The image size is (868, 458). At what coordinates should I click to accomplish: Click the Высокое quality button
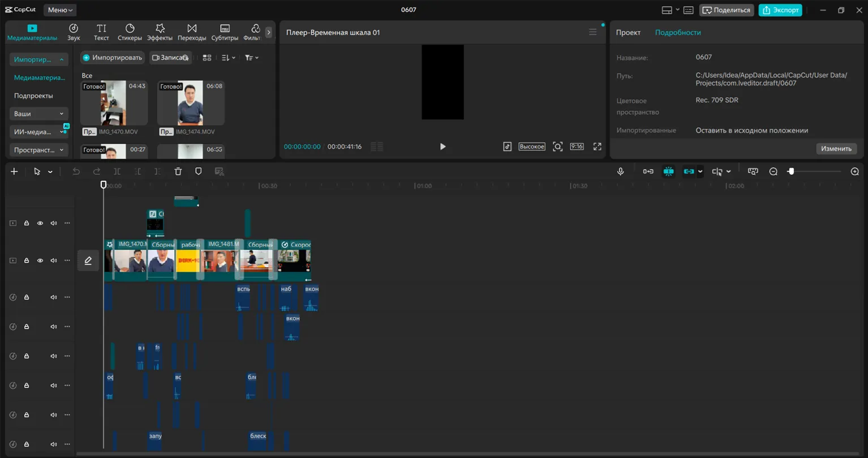click(532, 147)
